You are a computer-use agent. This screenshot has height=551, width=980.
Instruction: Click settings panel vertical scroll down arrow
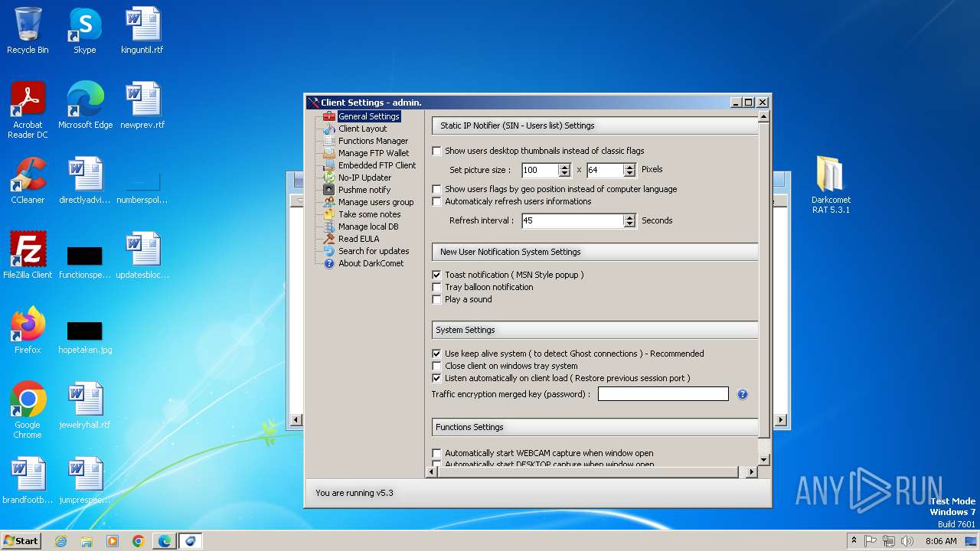click(x=763, y=459)
